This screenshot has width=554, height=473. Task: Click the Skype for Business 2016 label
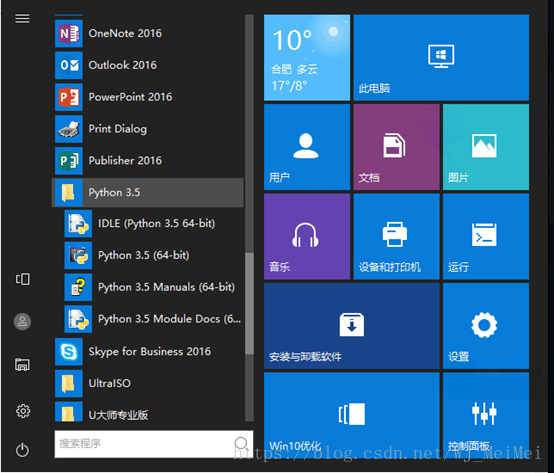pyautogui.click(x=149, y=351)
